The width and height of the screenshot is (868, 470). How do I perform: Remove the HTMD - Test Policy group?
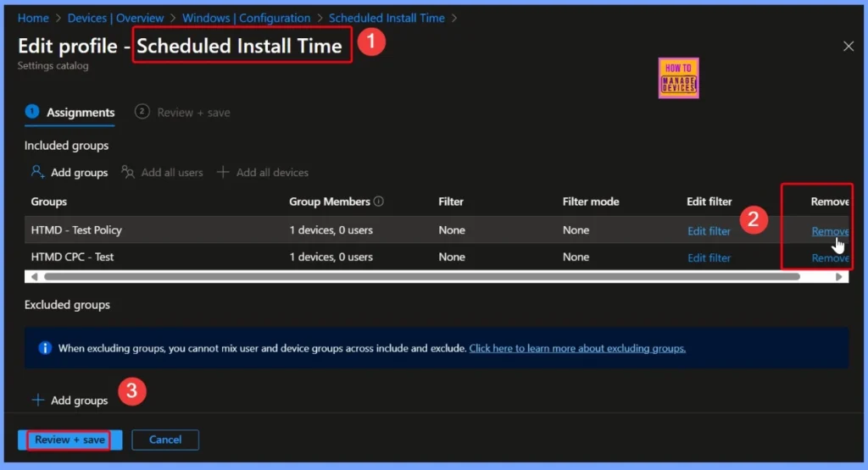click(x=830, y=231)
